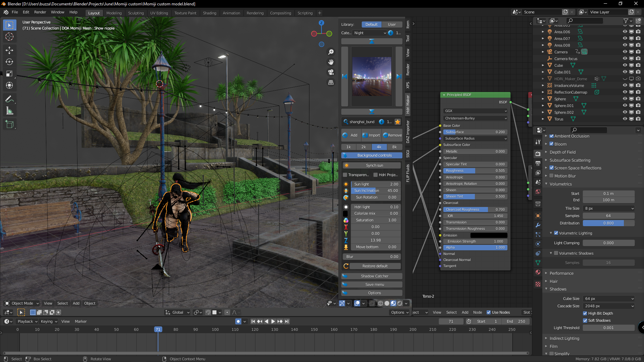Open the Emission color swatch
Image resolution: width=644 pixels, height=362 pixels.
[x=489, y=235]
